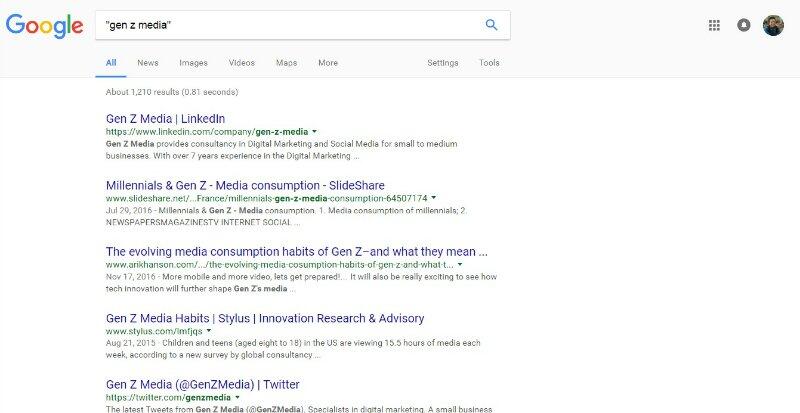
Task: Expand the arrow beside the stylus.com URL
Action: click(x=209, y=331)
